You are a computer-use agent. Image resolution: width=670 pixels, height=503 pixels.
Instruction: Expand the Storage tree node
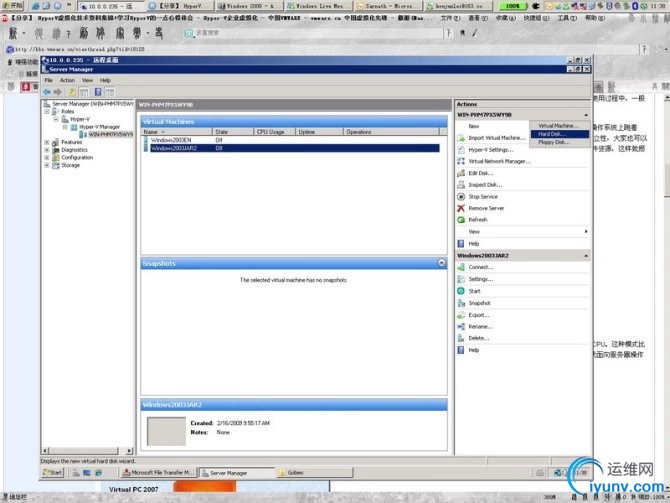[x=47, y=165]
